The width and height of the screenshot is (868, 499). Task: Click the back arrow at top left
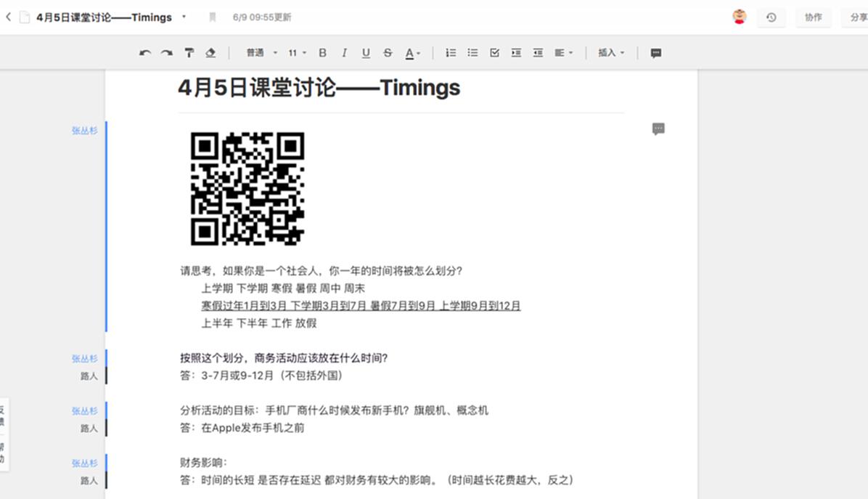tap(8, 17)
